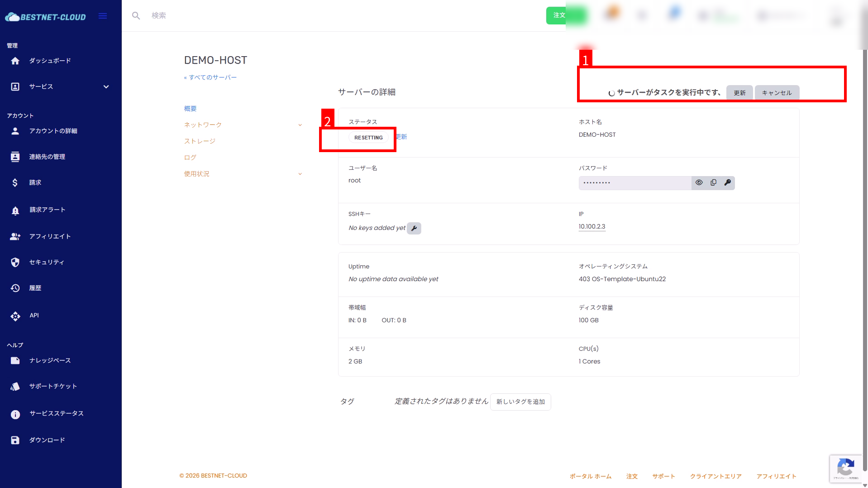The width and height of the screenshot is (868, 488).
Task: Click the History clock icon in sidebar
Action: (15, 288)
